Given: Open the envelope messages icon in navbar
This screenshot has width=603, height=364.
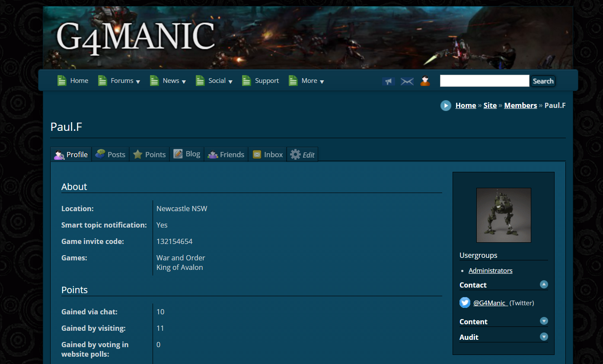Looking at the screenshot, I should point(407,81).
